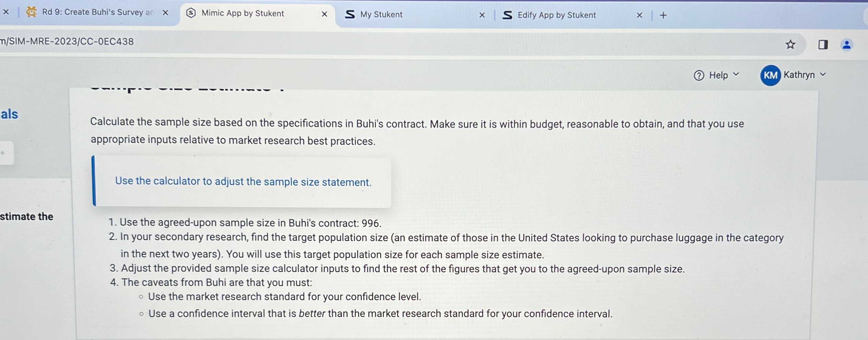
Task: Toggle the bookmark star for this page
Action: pos(790,44)
